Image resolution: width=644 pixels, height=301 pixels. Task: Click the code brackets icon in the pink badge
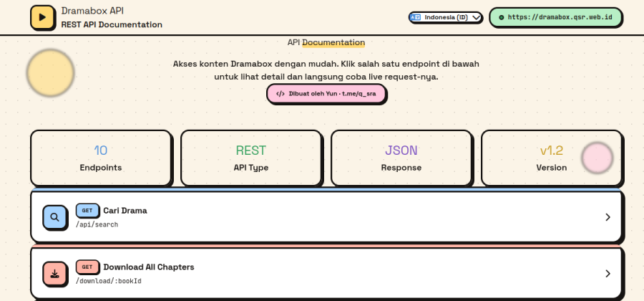(280, 93)
